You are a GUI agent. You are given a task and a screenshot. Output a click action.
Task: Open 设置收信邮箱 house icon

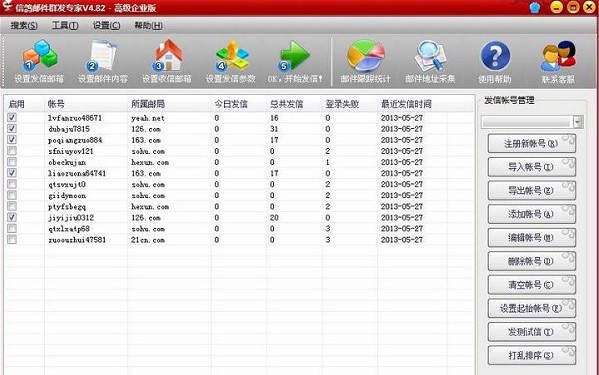[167, 56]
